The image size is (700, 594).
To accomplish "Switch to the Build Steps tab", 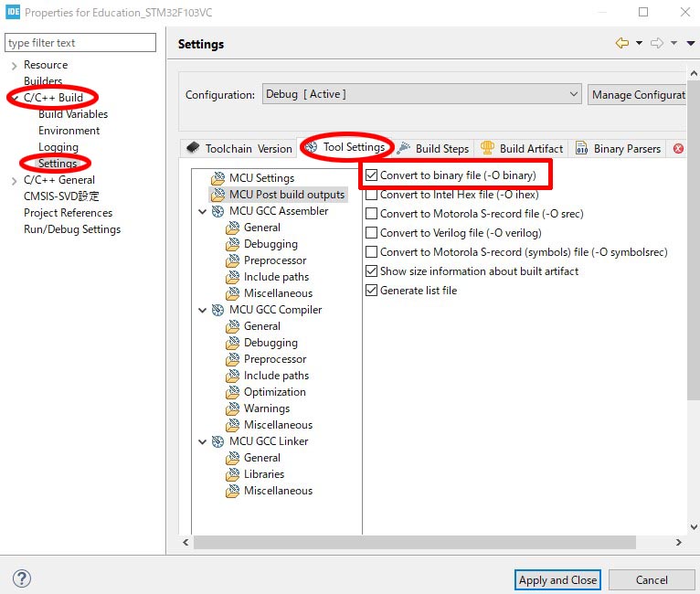I will pyautogui.click(x=434, y=149).
